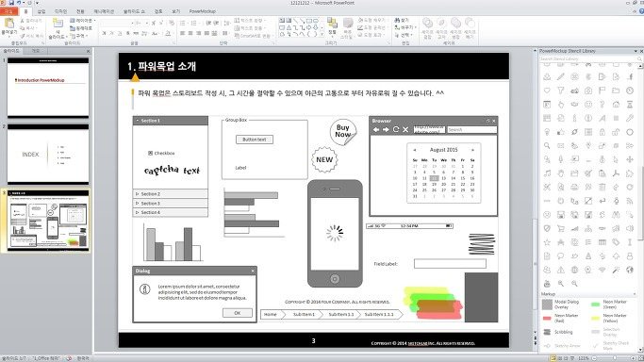Viewport: 644px width, 362px height.
Task: Pick the light bulb stencil icon
Action: (547, 132)
